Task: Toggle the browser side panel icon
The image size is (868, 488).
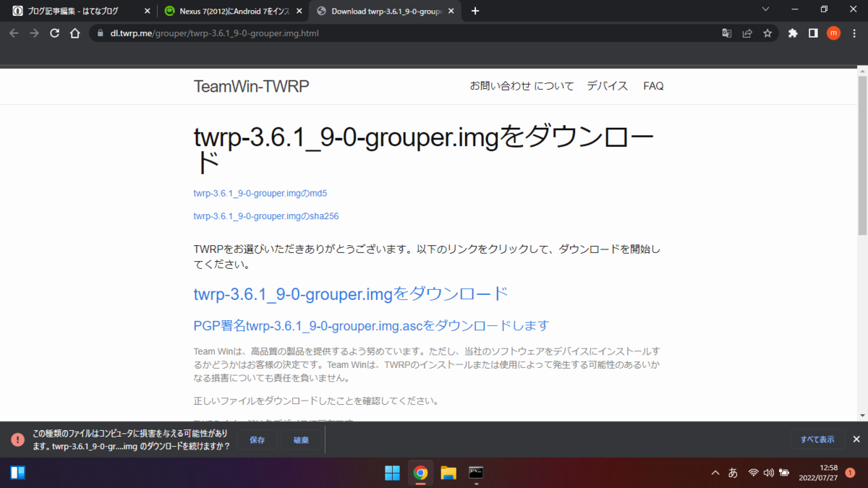Action: [813, 33]
